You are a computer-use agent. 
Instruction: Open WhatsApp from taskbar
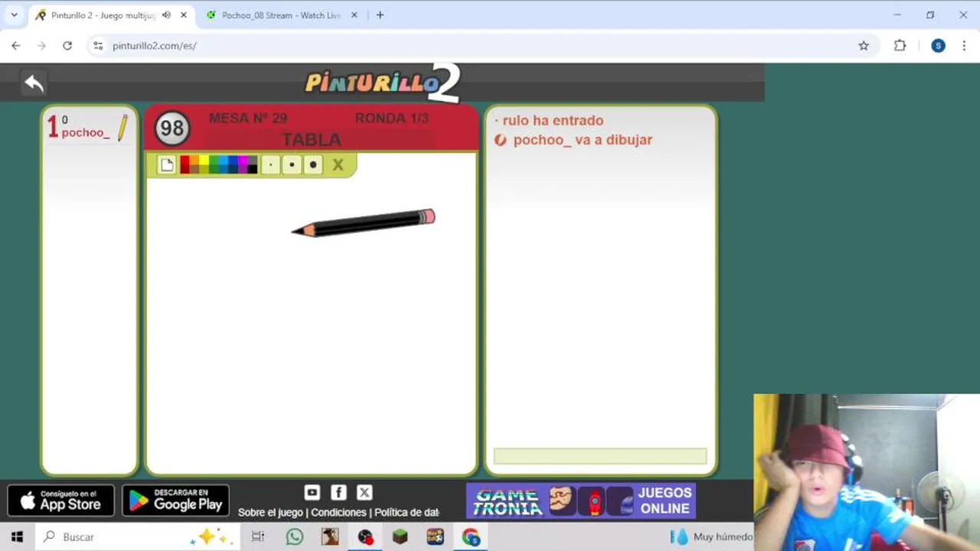tap(295, 537)
